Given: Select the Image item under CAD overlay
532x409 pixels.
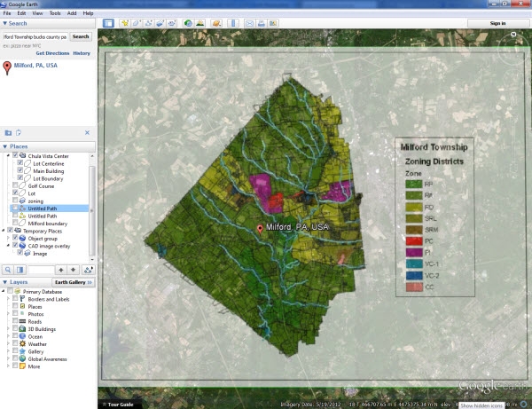Looking at the screenshot, I should pos(40,253).
